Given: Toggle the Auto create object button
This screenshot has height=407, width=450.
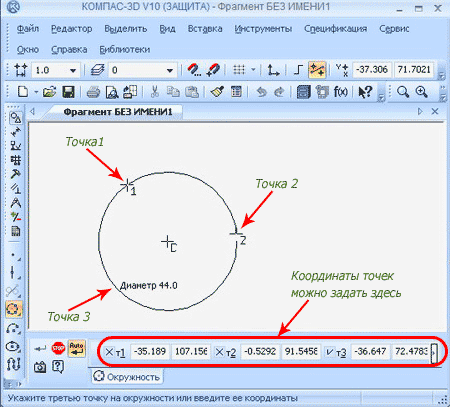Looking at the screenshot, I should point(77,348).
